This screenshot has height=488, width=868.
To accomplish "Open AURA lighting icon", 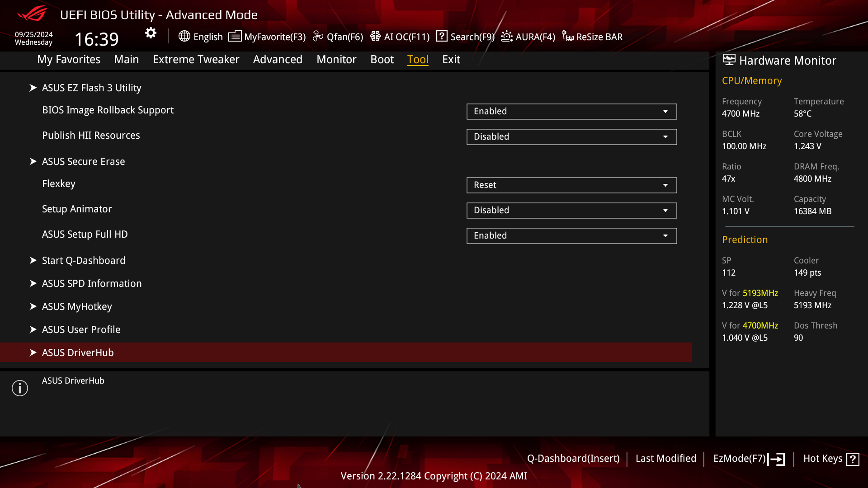I will pos(507,36).
